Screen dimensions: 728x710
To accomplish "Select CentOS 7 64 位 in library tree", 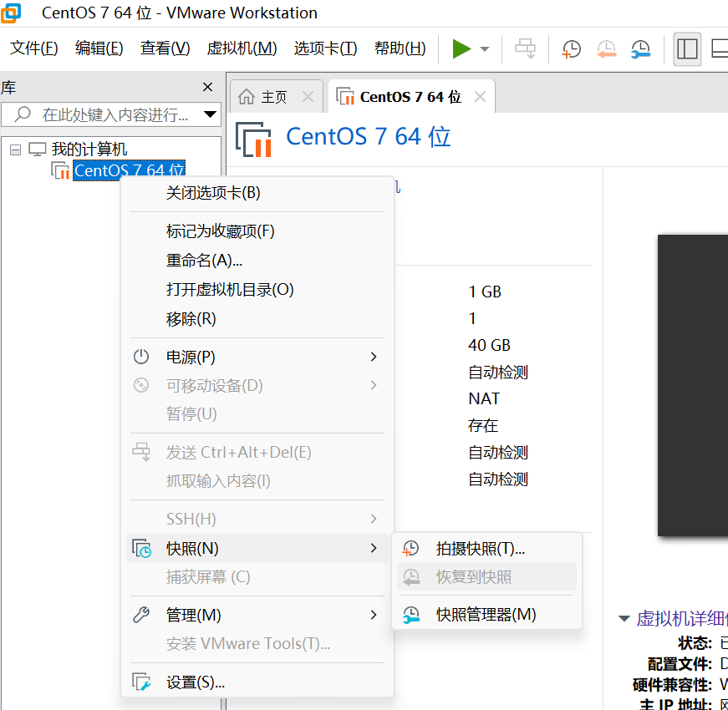I will click(x=129, y=170).
